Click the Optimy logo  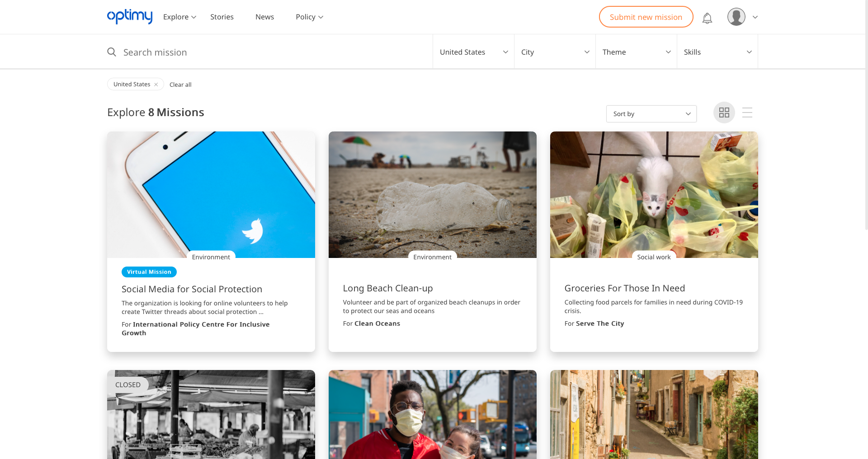click(x=130, y=17)
